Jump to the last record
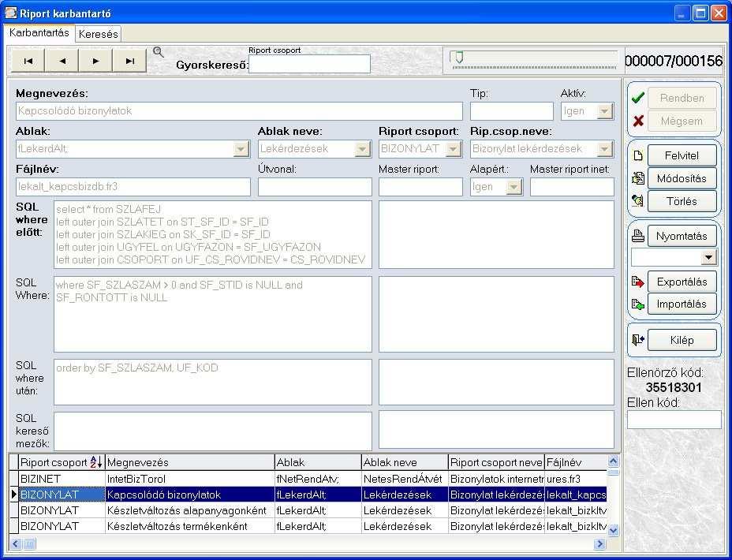Viewport: 732px width, 560px height. (130, 61)
